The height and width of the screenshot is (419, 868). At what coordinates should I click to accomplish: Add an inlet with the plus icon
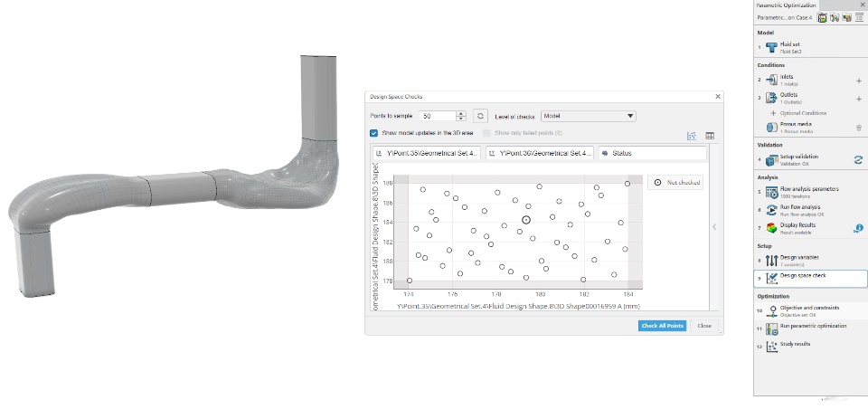click(859, 81)
